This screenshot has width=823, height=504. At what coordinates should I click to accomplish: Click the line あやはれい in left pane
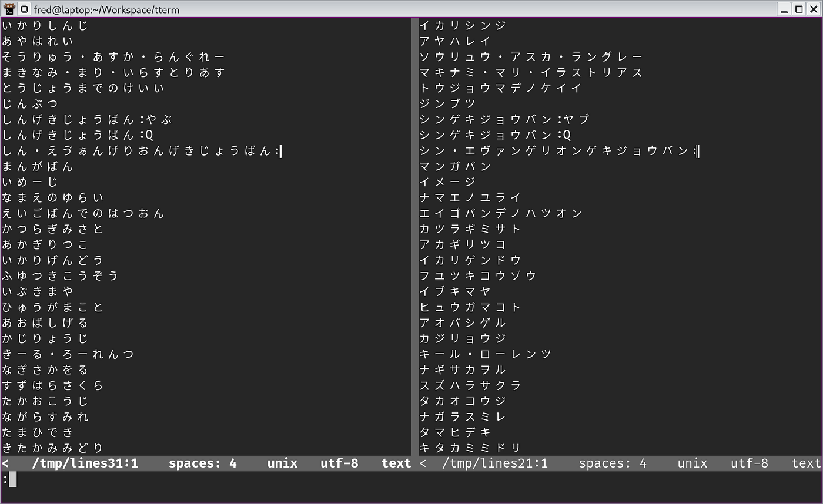pos(38,41)
